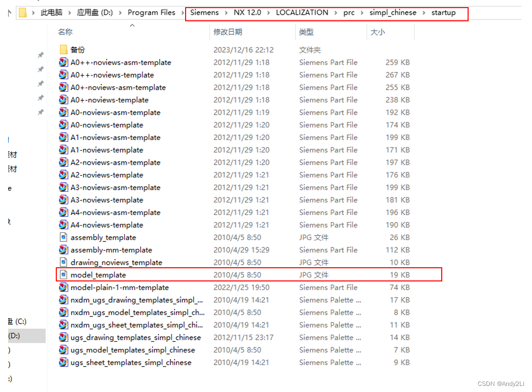Screen dimensions: 532x392
Task: Click the A0+-noviews-template file icon
Action: [x=63, y=100]
